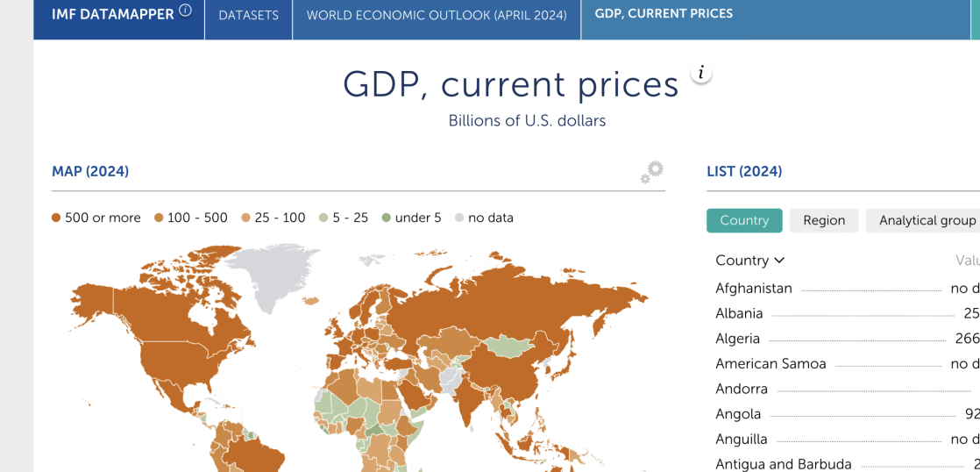
Task: Click the 'no data' legend dot
Action: coord(458,218)
